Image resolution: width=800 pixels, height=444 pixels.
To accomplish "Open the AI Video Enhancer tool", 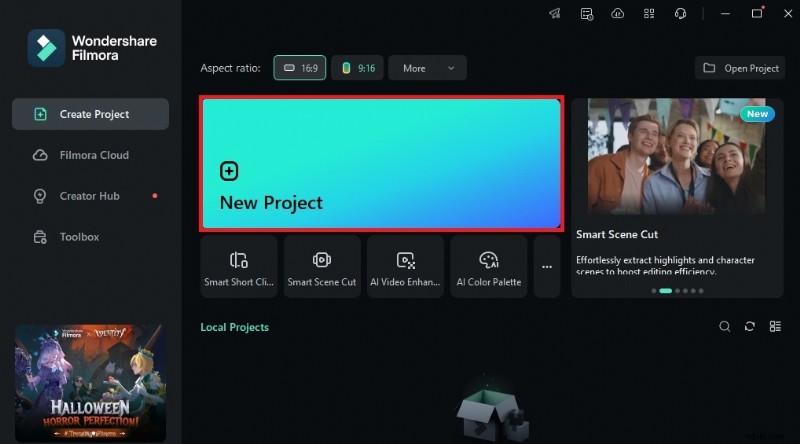I will 405,267.
